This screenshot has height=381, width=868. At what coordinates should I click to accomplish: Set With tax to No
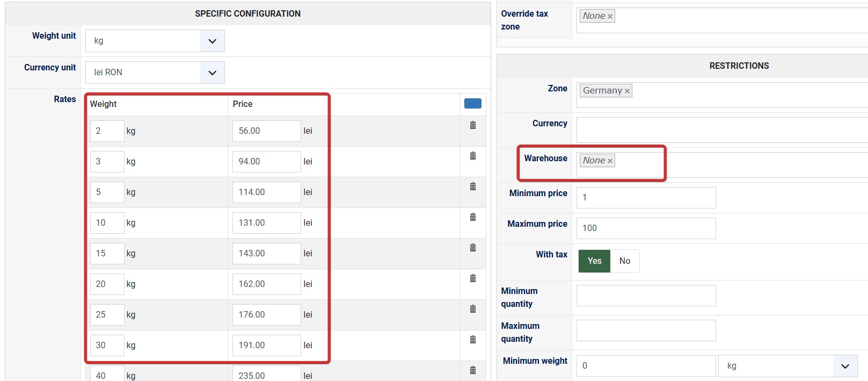point(624,261)
